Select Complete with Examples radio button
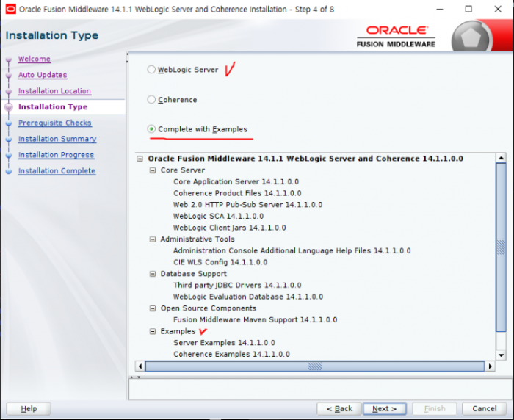Image resolution: width=514 pixels, height=420 pixels. coord(151,129)
